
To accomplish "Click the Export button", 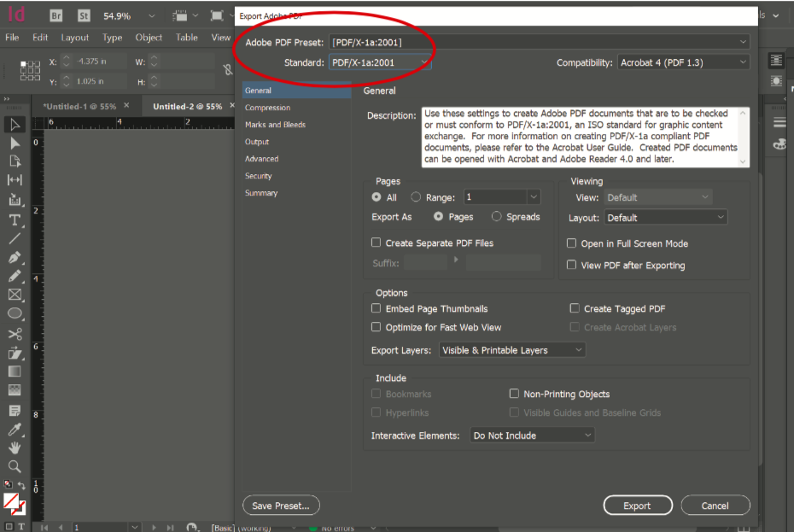I will 637,506.
